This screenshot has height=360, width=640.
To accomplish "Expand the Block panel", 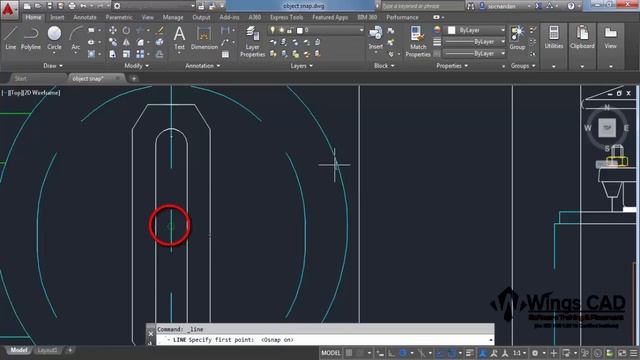I will tap(384, 66).
